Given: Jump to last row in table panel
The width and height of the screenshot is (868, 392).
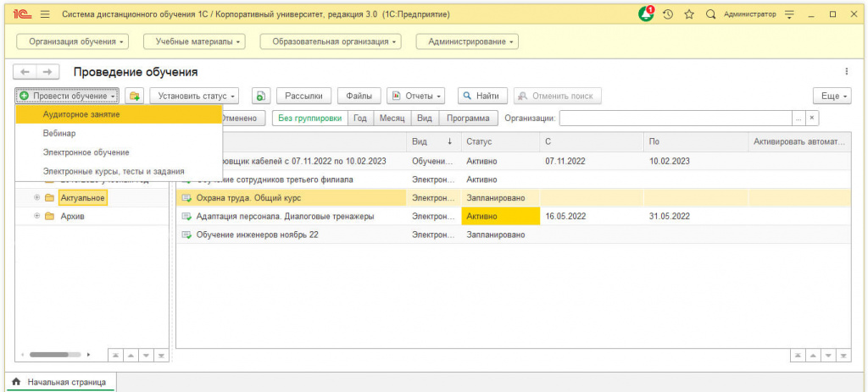Looking at the screenshot, I should click(843, 355).
